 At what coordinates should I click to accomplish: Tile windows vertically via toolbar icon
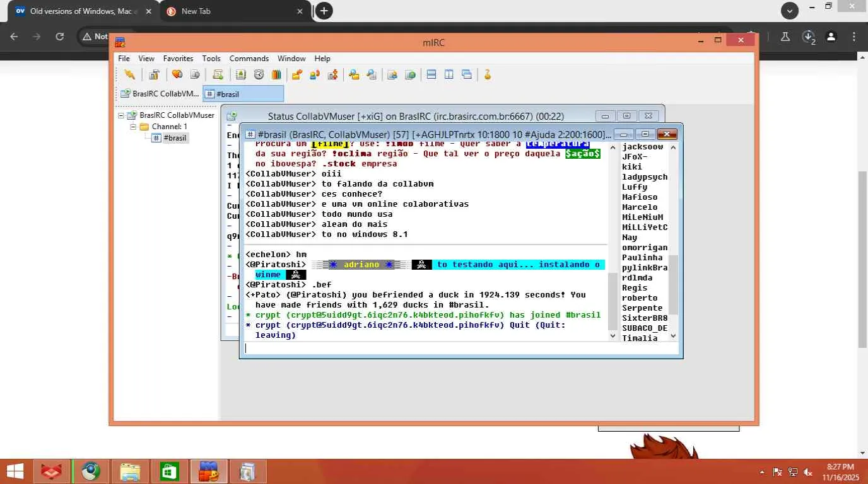[449, 74]
